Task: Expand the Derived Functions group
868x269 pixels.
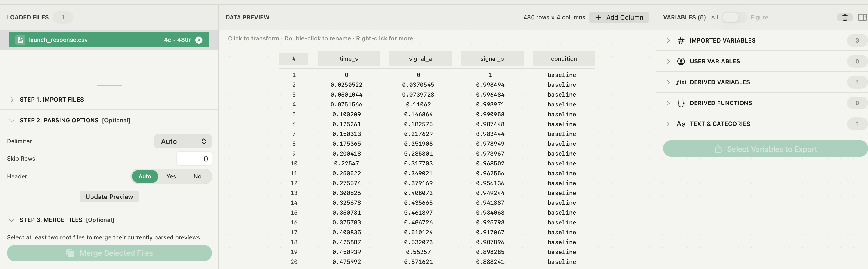Action: click(x=668, y=103)
